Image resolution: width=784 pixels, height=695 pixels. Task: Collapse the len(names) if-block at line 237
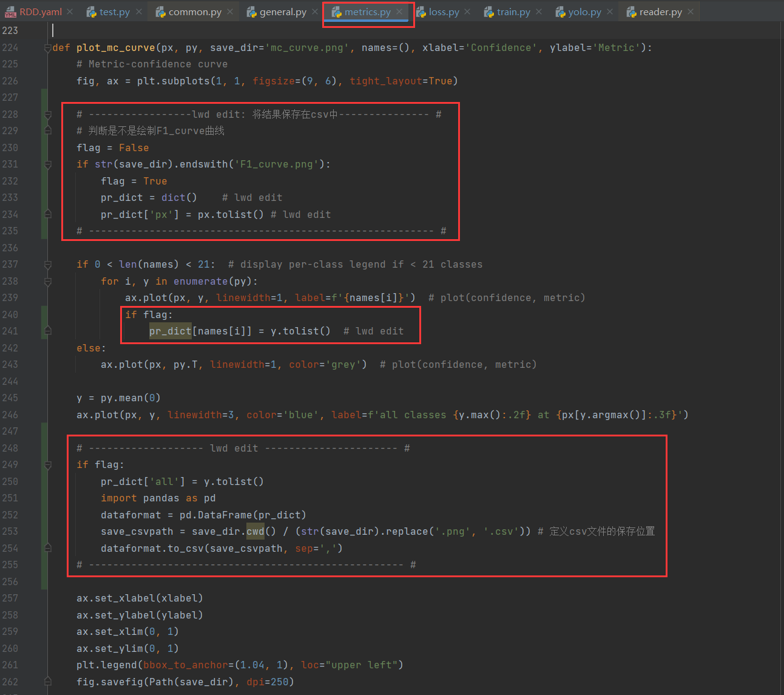[48, 265]
